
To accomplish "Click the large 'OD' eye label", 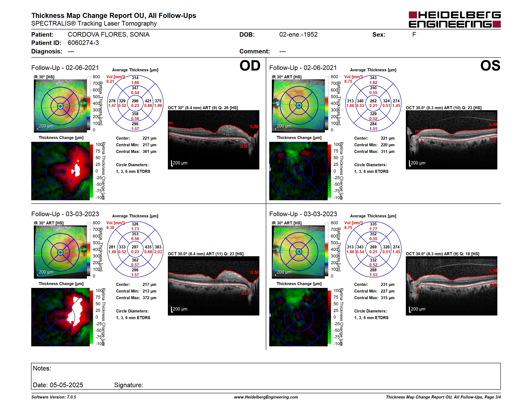I will pyautogui.click(x=250, y=65).
